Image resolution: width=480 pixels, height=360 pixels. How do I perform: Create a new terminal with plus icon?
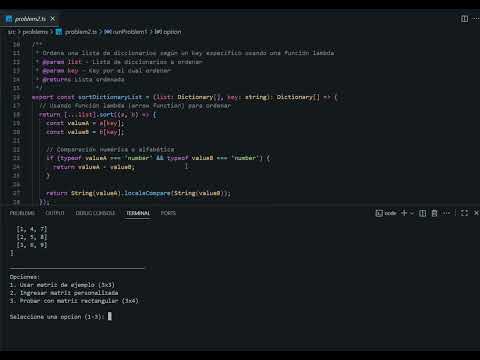pos(404,213)
